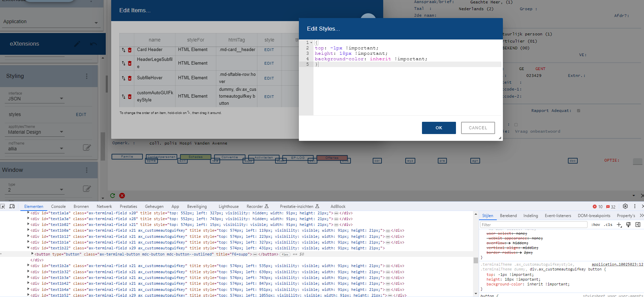Expand the text1b2a div node
The image size is (644, 297).
28,266
